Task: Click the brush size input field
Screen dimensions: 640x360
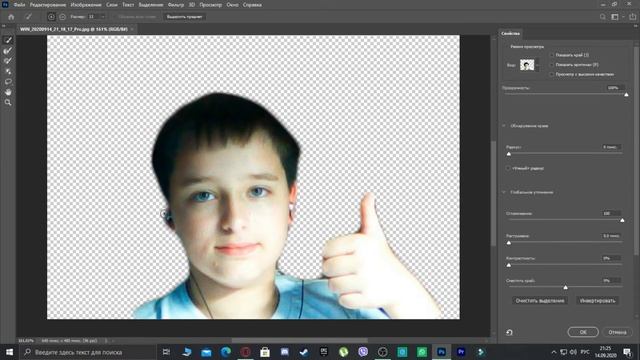Action: point(93,17)
